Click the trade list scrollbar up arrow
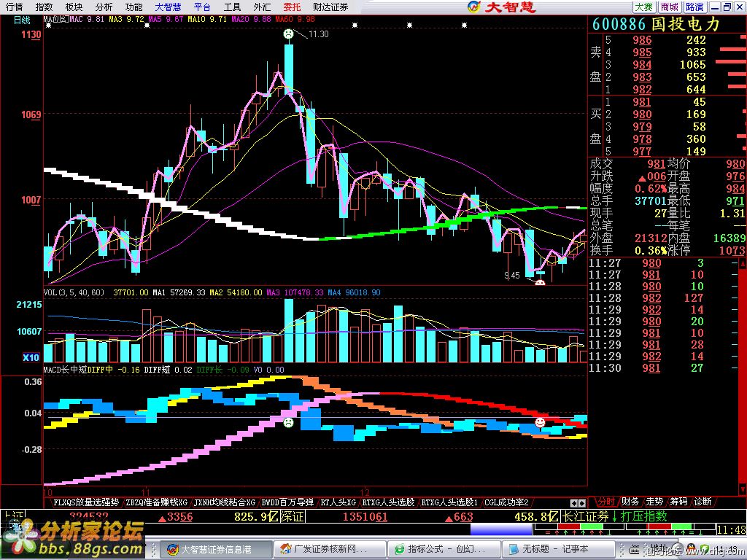Image resolution: width=747 pixels, height=560 pixels. [x=742, y=262]
